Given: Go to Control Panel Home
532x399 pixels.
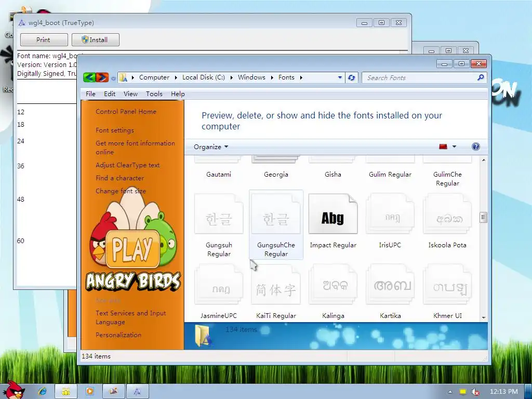Looking at the screenshot, I should 126,112.
